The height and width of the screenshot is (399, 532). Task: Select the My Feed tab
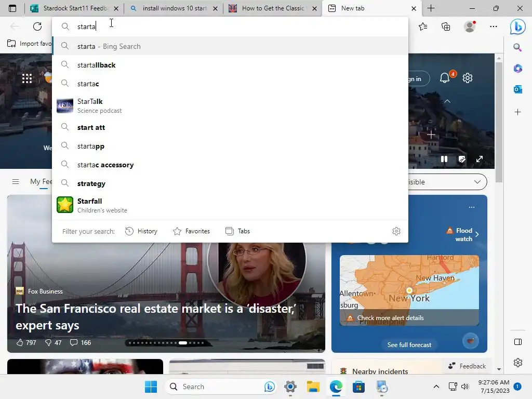pos(41,181)
